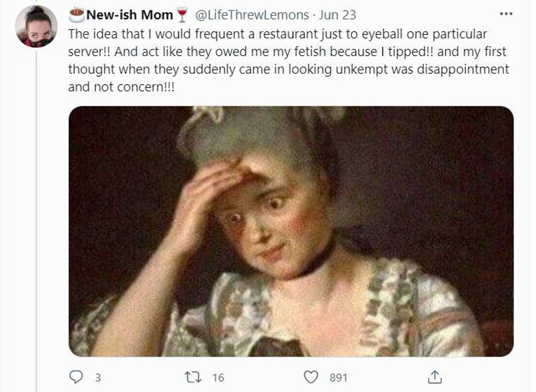
Task: Click the thread line left of the tweet
Action: coord(37,219)
